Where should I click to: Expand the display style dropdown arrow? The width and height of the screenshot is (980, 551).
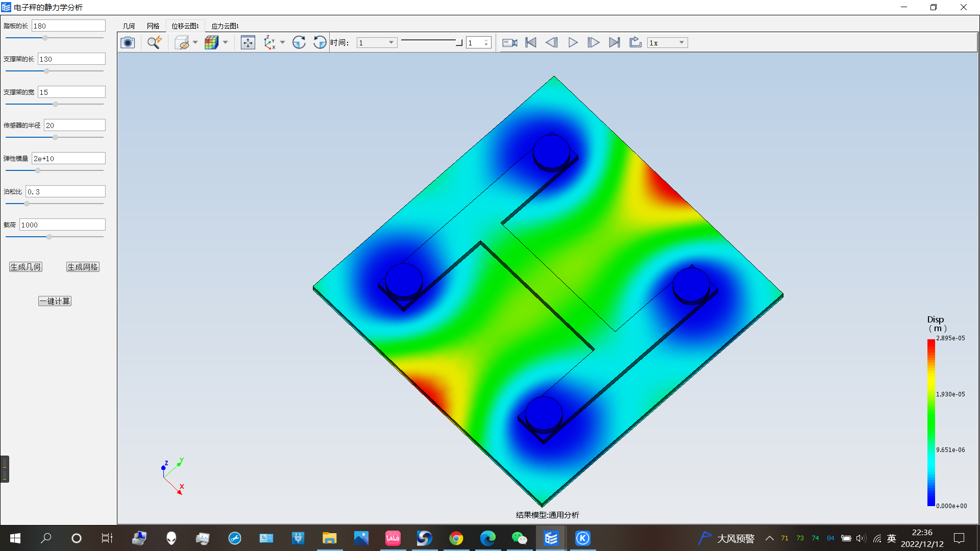point(195,42)
